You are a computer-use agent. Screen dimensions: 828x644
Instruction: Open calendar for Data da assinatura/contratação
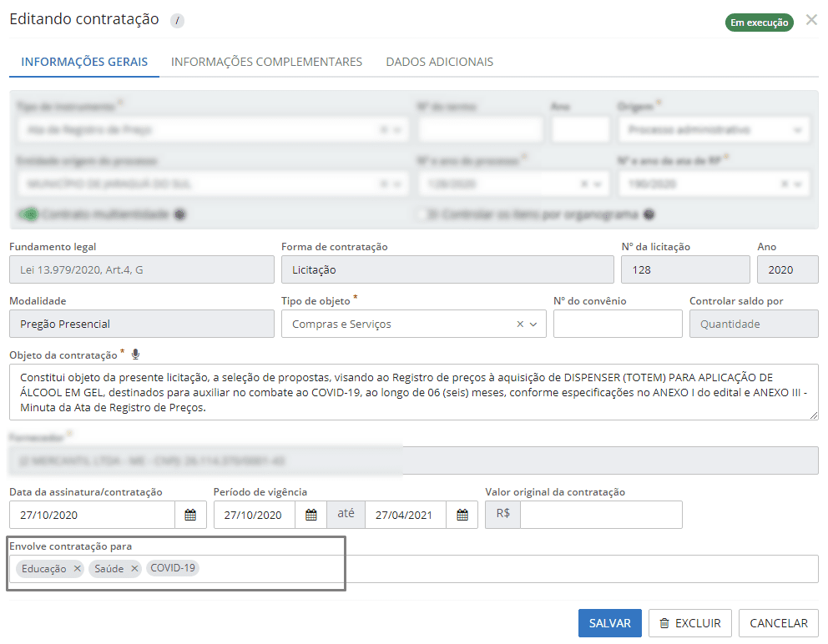(x=190, y=515)
